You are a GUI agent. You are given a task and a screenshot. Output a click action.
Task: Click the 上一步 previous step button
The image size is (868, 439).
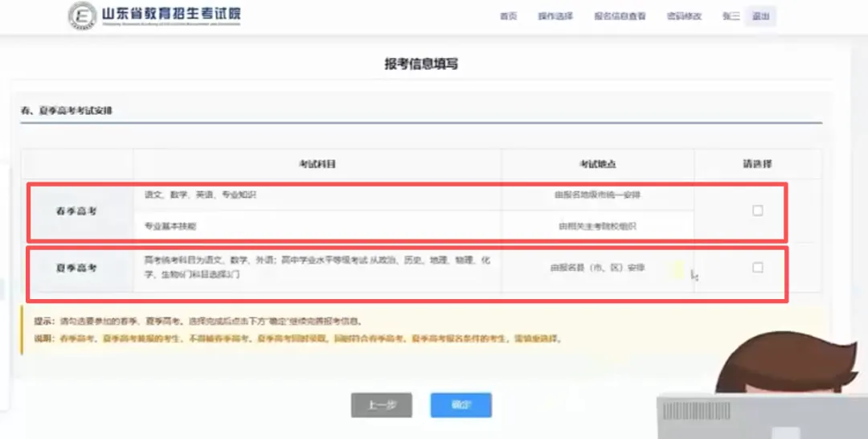(x=382, y=405)
